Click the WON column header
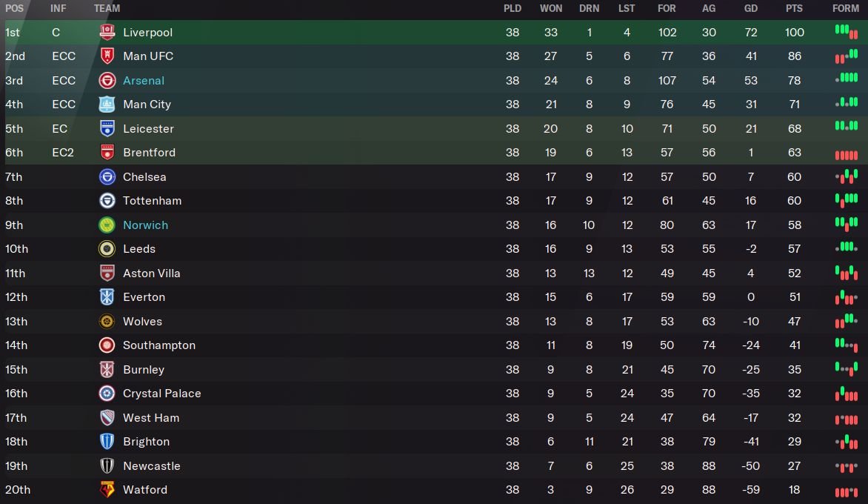 click(551, 8)
